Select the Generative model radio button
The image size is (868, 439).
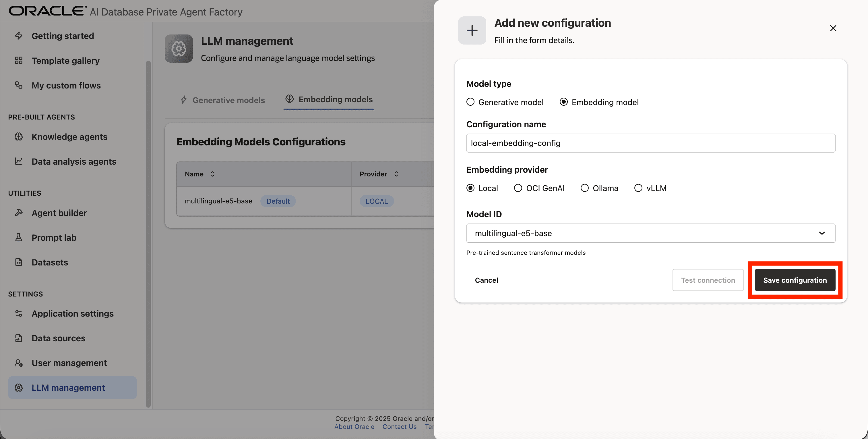(x=470, y=102)
